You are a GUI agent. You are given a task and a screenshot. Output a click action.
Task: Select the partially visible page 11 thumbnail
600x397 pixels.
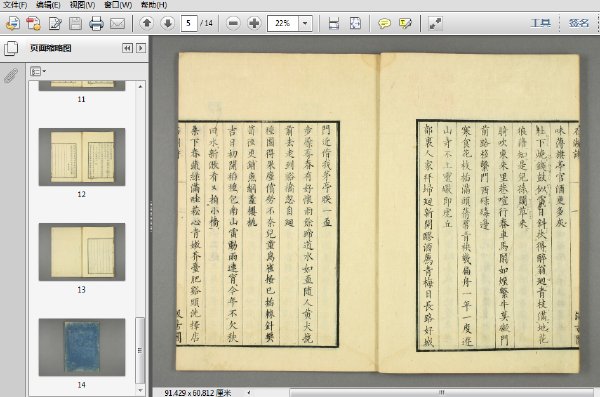click(x=82, y=85)
